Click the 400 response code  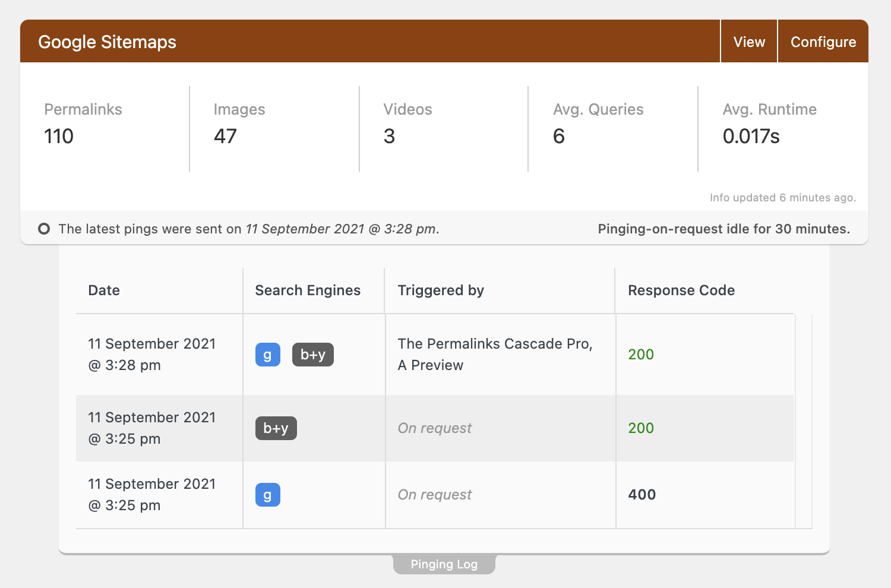[x=642, y=495]
